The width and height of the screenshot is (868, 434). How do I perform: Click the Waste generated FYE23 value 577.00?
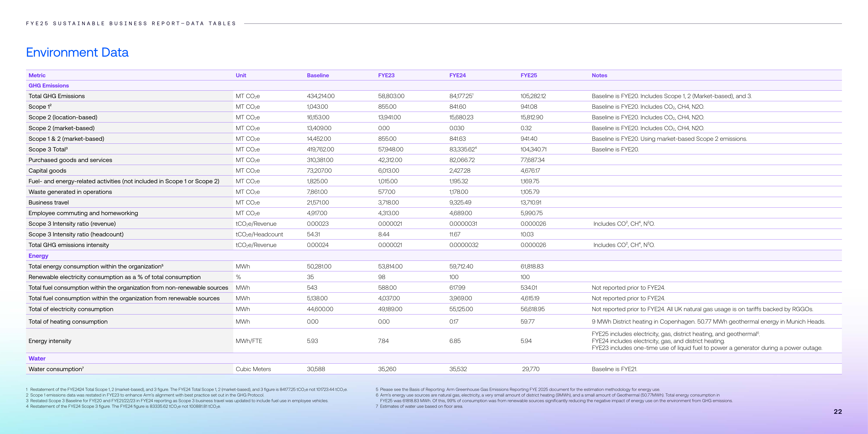tap(387, 192)
